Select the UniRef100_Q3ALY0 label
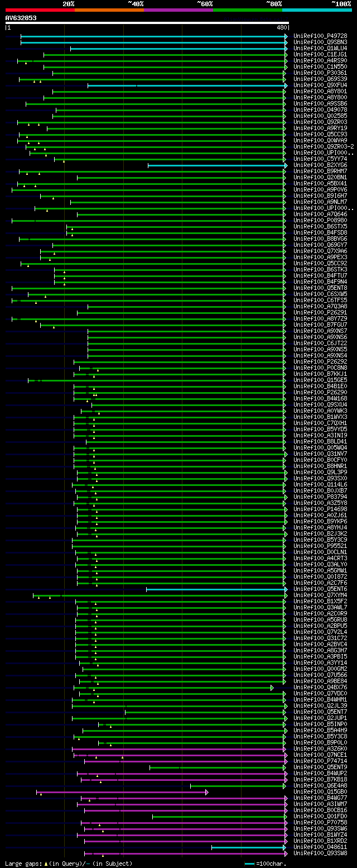The height and width of the screenshot is (868, 357). (320, 565)
